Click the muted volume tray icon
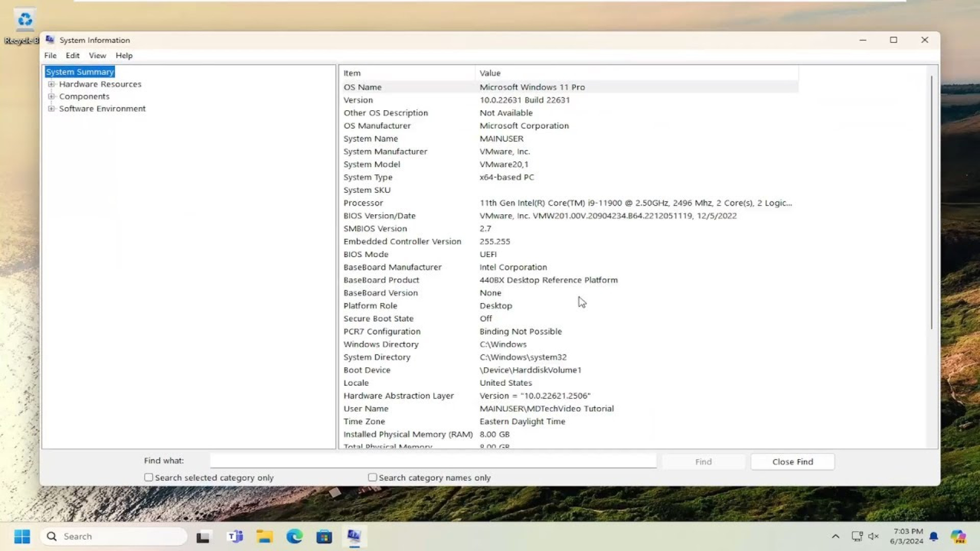Image resolution: width=980 pixels, height=551 pixels. (873, 536)
